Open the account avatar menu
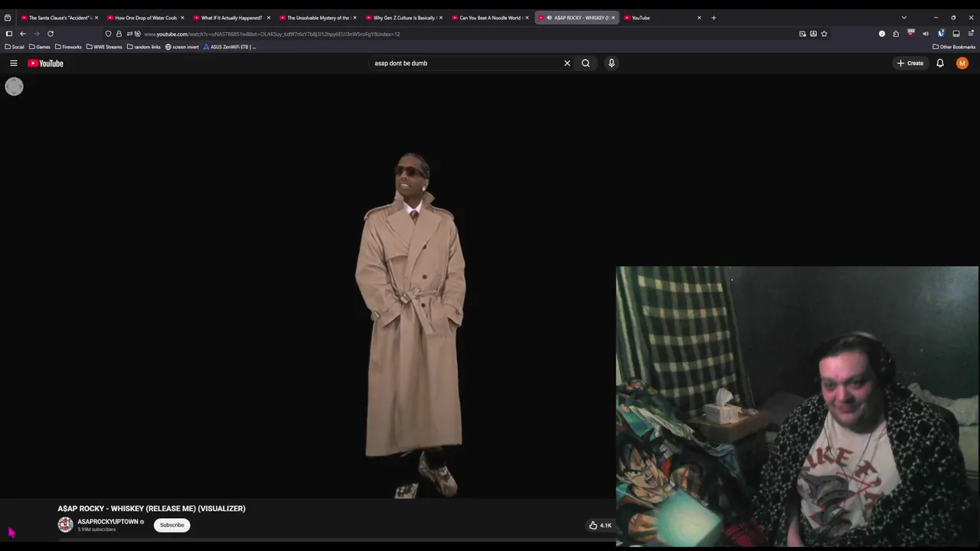 coord(962,64)
